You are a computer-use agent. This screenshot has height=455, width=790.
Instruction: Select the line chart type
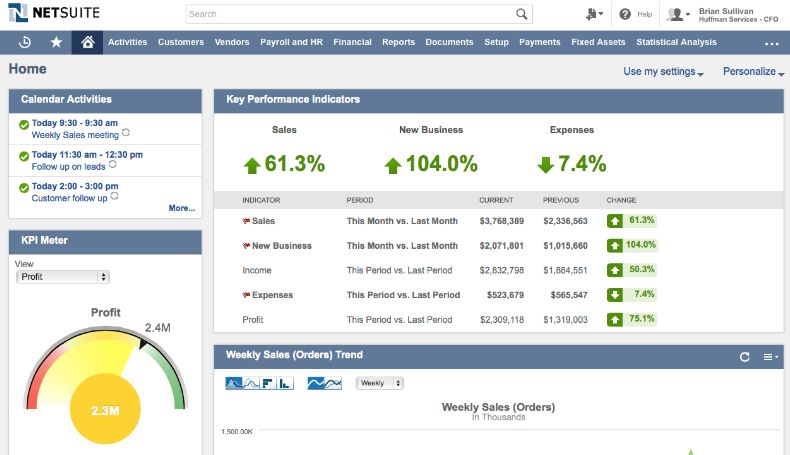tap(251, 383)
